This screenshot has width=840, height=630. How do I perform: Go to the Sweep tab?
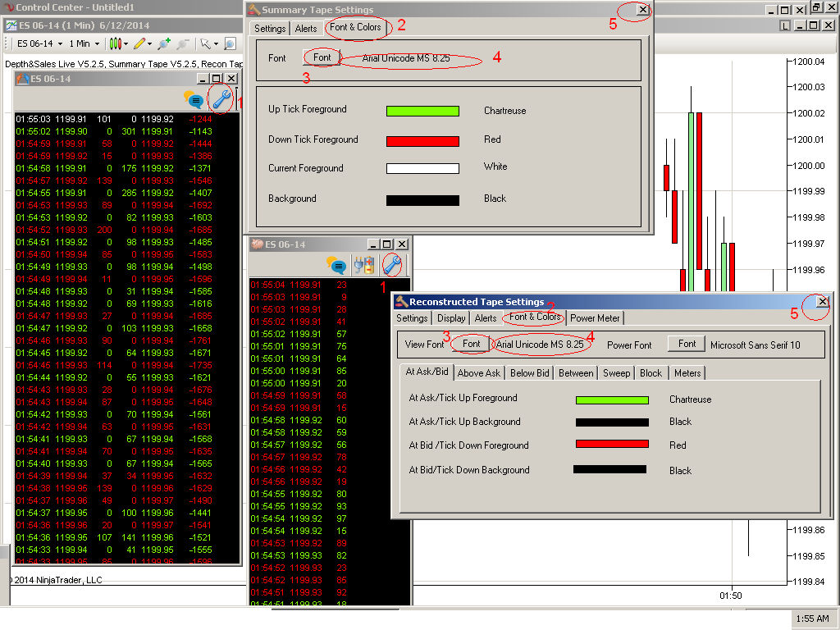pyautogui.click(x=617, y=373)
